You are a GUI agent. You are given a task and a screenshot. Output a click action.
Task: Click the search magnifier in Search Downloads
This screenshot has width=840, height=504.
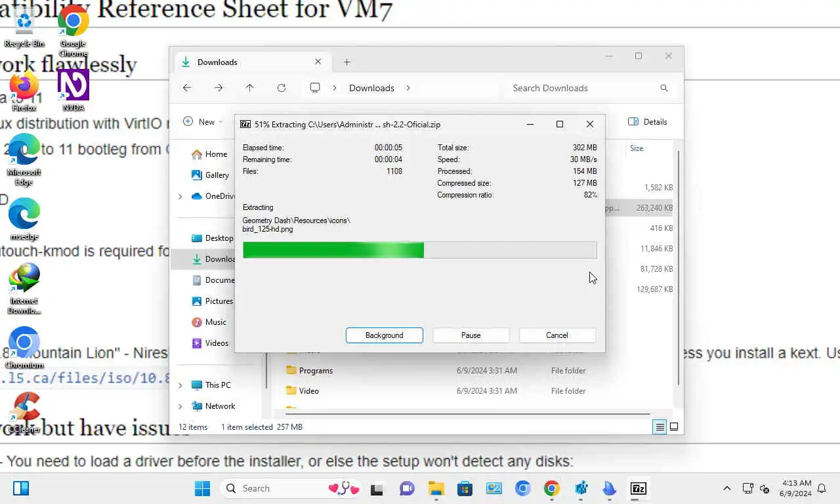(x=664, y=88)
